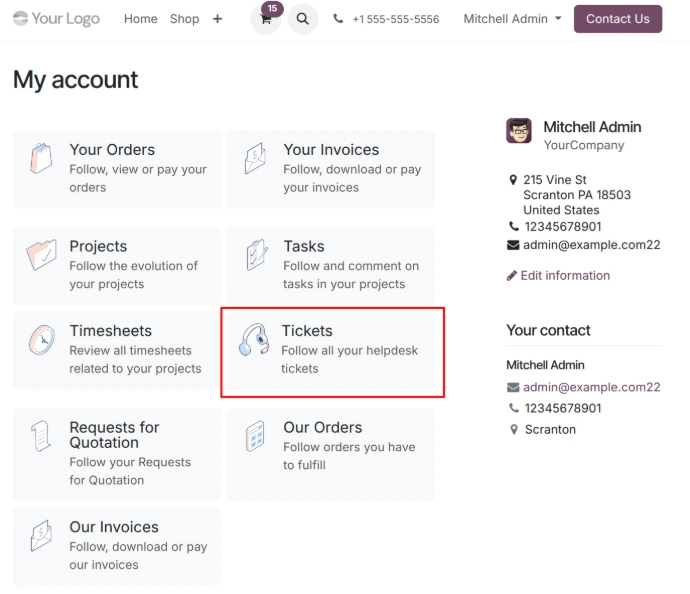Click the Our Orders calculator icon
The width and height of the screenshot is (690, 594).
(255, 436)
